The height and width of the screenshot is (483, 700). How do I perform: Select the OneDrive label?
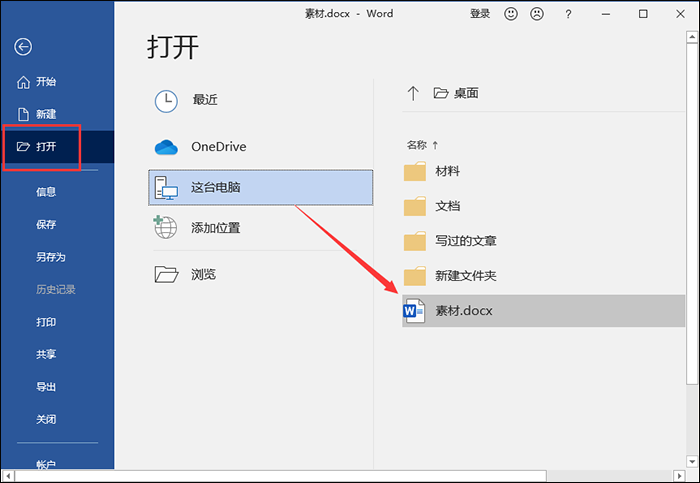(x=219, y=147)
